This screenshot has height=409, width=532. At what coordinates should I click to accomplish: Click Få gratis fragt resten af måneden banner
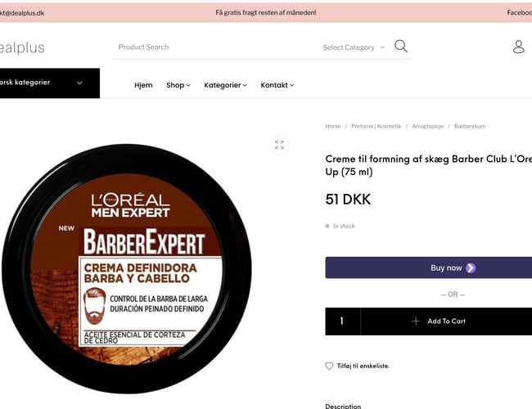click(x=266, y=12)
